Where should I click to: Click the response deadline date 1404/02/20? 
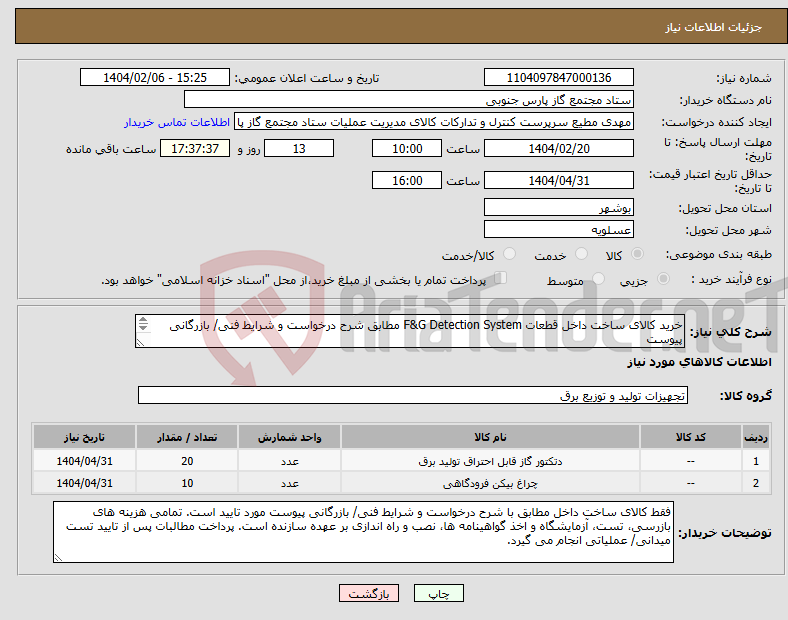coord(558,149)
